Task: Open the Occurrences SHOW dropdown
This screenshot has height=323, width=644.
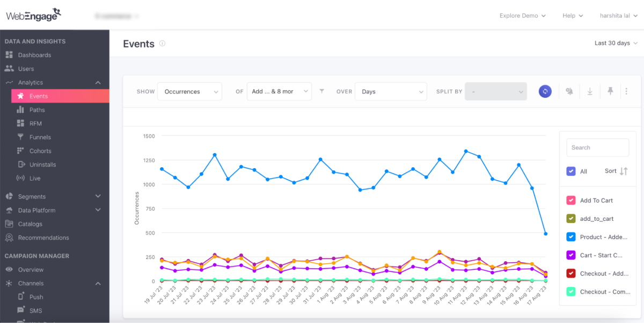Action: [x=189, y=91]
